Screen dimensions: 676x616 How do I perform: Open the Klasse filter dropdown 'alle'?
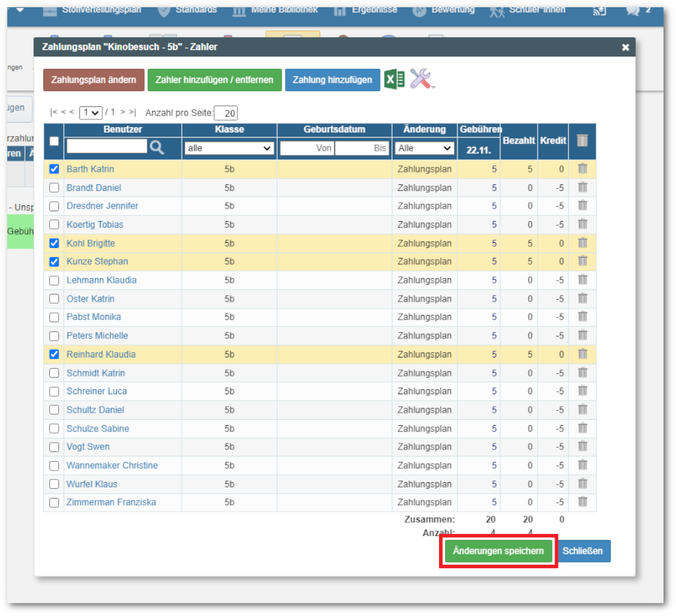229,148
